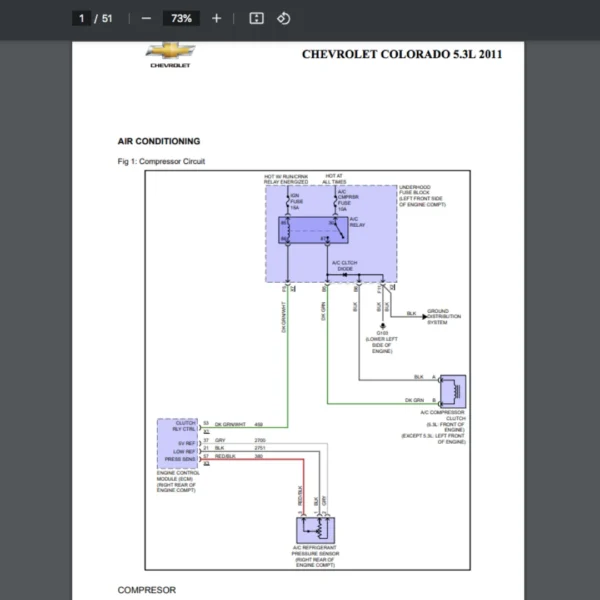Click the A/C CLTCH DIODE label

click(344, 266)
